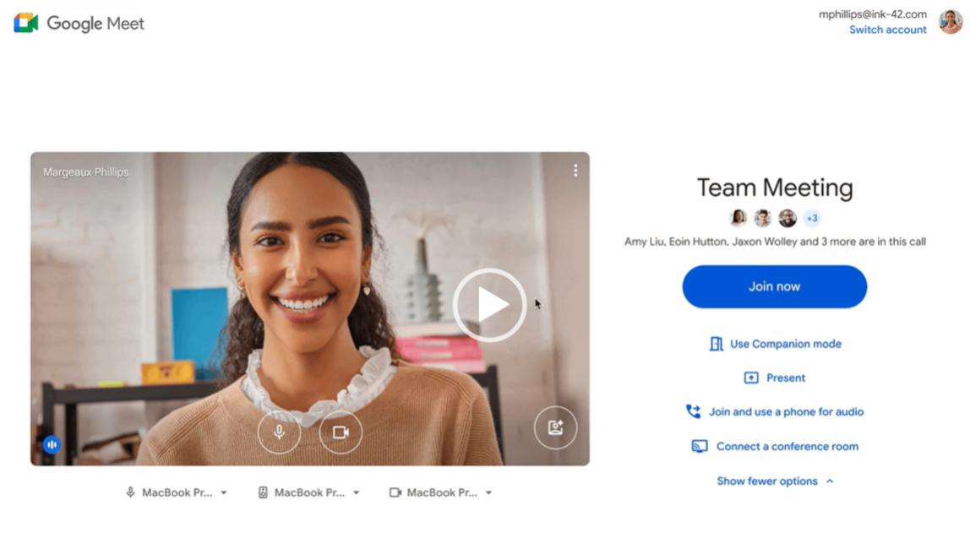Select Use Companion mode
970x560 pixels.
pyautogui.click(x=775, y=344)
